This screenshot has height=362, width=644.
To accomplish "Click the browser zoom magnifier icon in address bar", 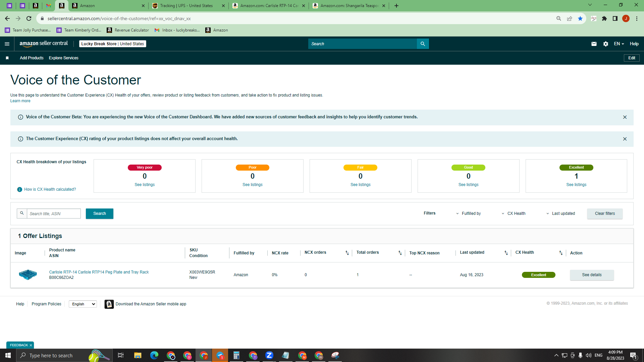I will [x=558, y=19].
